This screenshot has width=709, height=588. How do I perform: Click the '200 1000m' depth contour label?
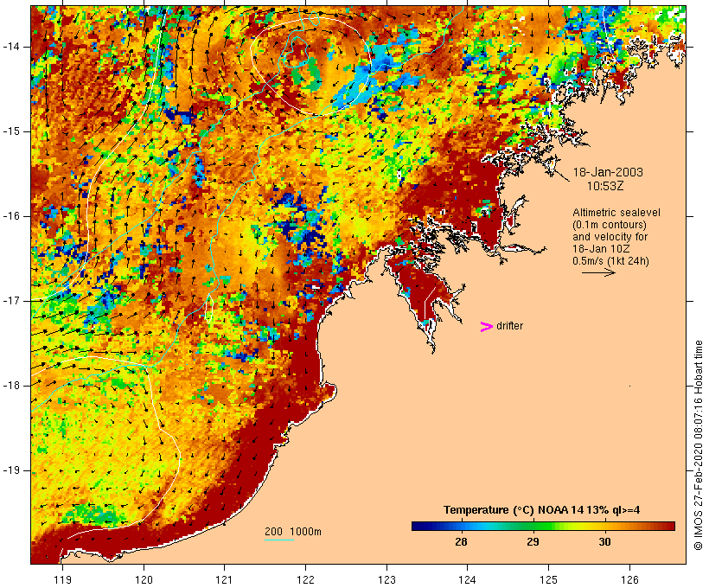pyautogui.click(x=293, y=532)
